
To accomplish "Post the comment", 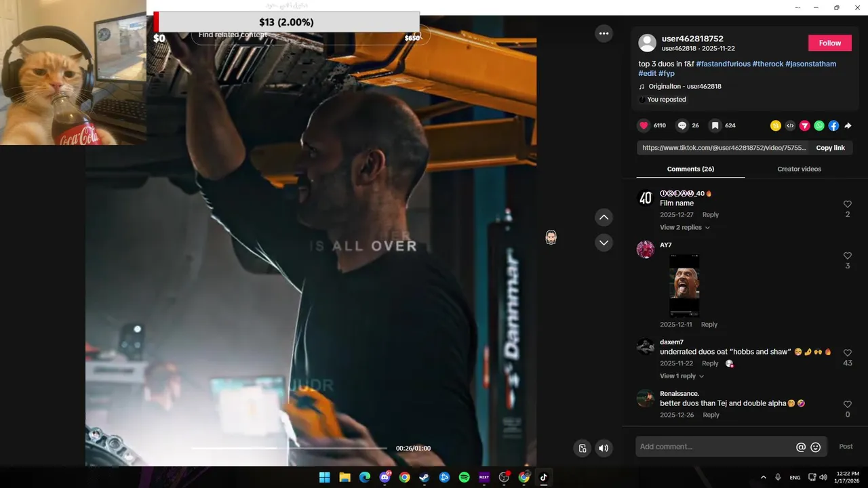I will pyautogui.click(x=846, y=447).
